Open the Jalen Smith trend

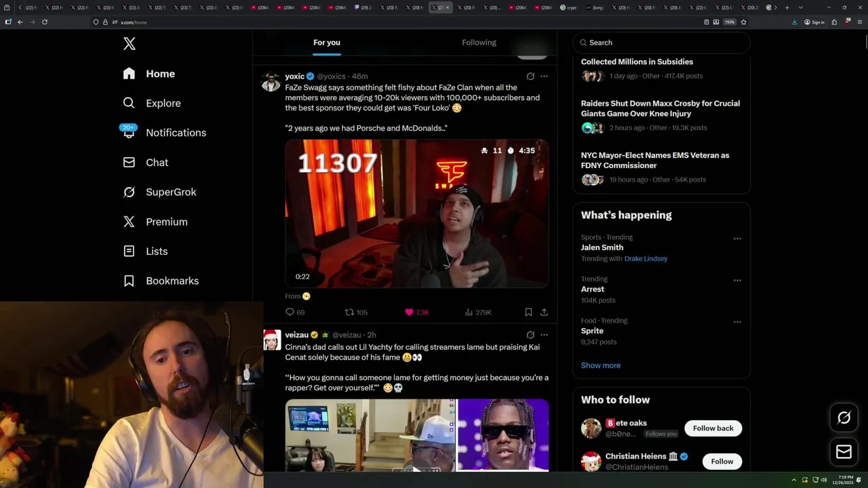(602, 247)
